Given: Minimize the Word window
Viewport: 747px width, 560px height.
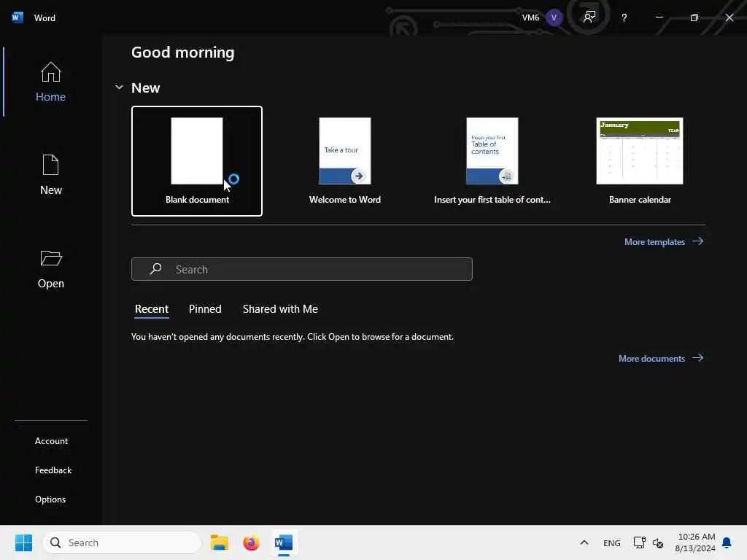Looking at the screenshot, I should pos(659,17).
